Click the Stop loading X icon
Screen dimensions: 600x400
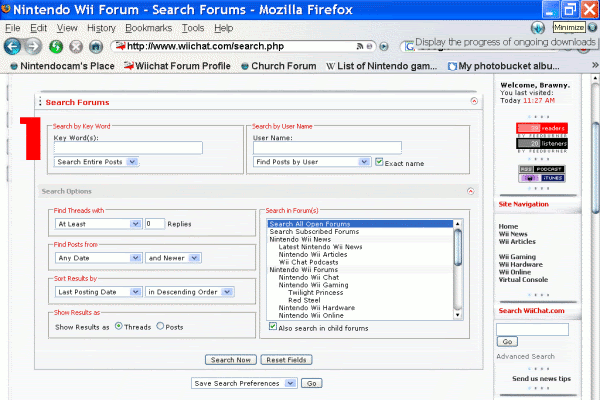click(x=76, y=47)
